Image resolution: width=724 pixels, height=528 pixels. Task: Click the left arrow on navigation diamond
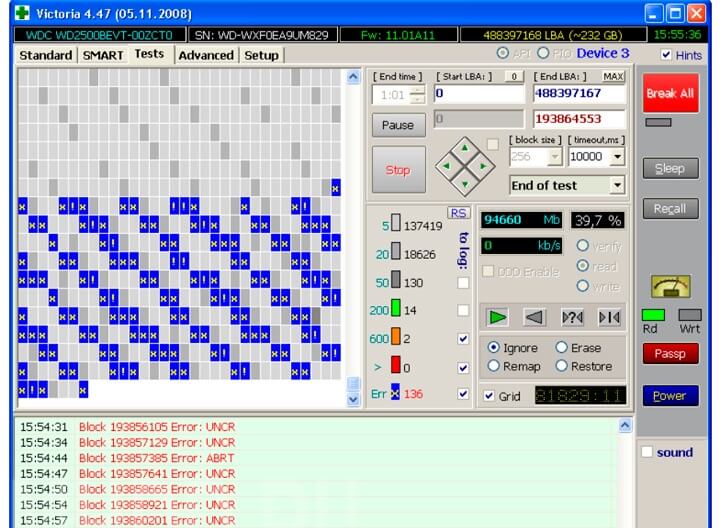(x=446, y=166)
